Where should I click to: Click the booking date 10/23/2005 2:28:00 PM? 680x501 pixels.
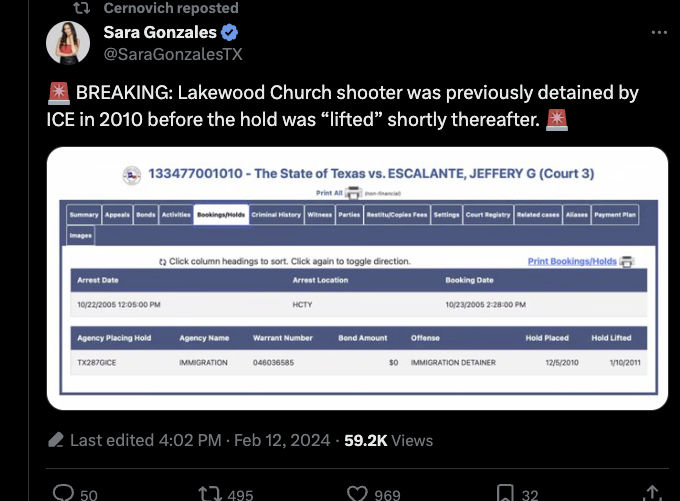click(486, 305)
